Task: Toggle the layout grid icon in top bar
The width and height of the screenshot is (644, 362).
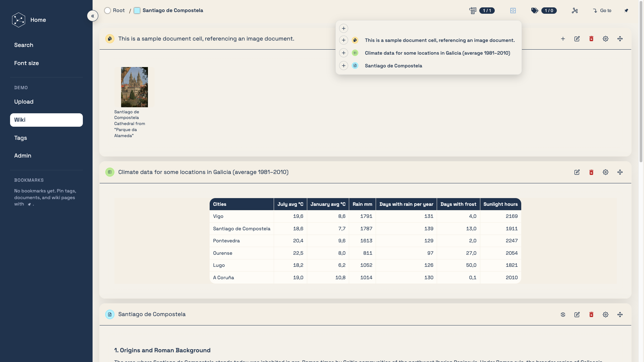Action: (x=513, y=11)
